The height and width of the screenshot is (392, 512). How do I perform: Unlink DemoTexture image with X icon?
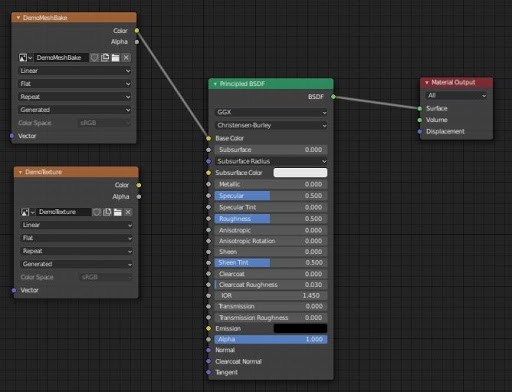tap(128, 212)
